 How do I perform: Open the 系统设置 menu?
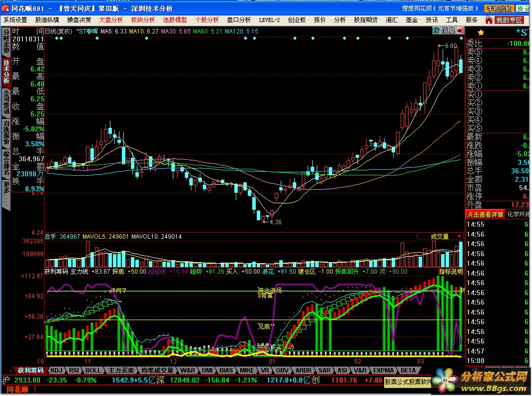15,20
